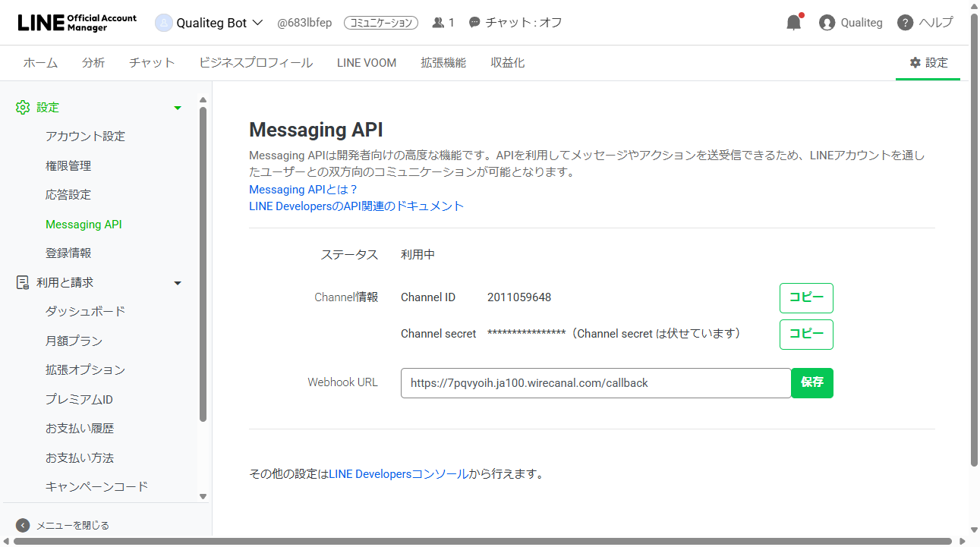This screenshot has width=980, height=547.
Task: Open お支払い履歴 in the sidebar
Action: pyautogui.click(x=80, y=429)
